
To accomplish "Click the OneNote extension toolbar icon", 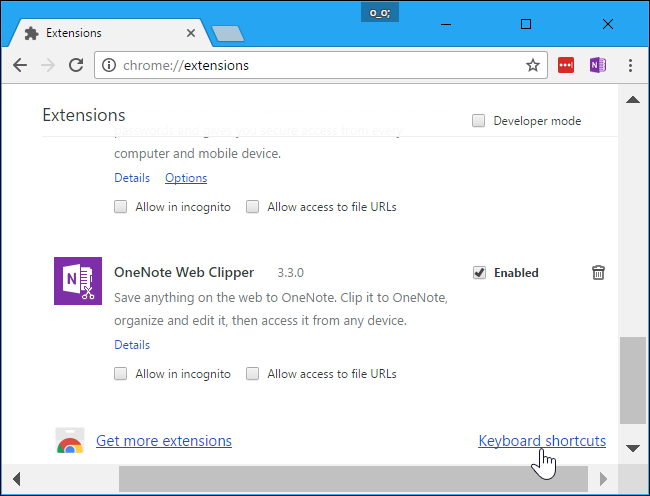I will coord(598,65).
